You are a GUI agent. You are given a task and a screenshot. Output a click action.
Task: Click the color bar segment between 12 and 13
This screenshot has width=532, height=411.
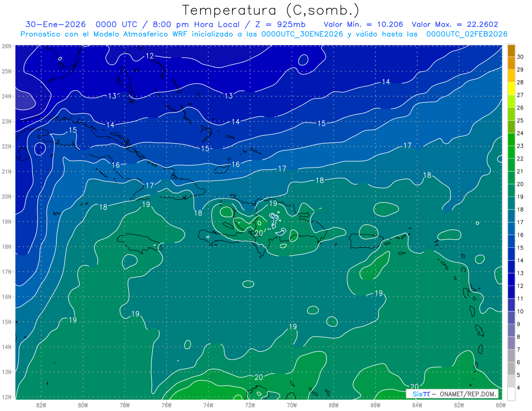(511, 279)
